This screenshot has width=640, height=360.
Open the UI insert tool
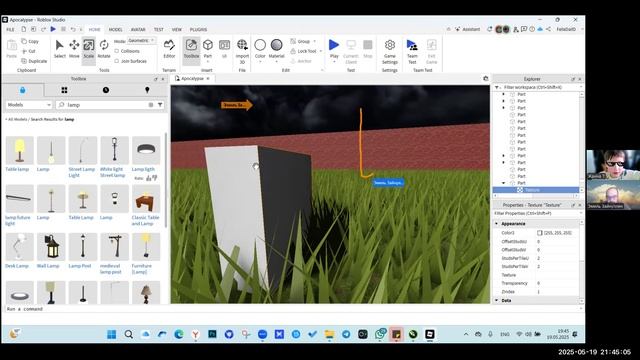coord(224,49)
